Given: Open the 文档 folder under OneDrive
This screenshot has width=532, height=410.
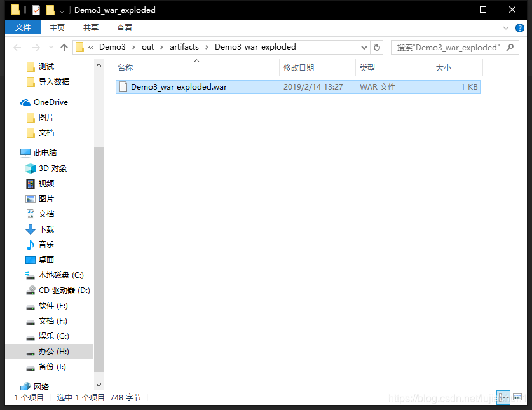Looking at the screenshot, I should coord(46,133).
